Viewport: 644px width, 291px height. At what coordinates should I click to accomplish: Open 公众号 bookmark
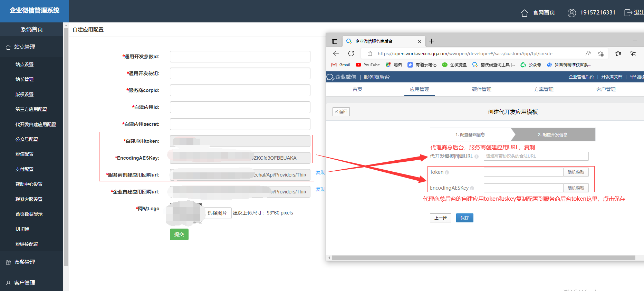pos(531,65)
